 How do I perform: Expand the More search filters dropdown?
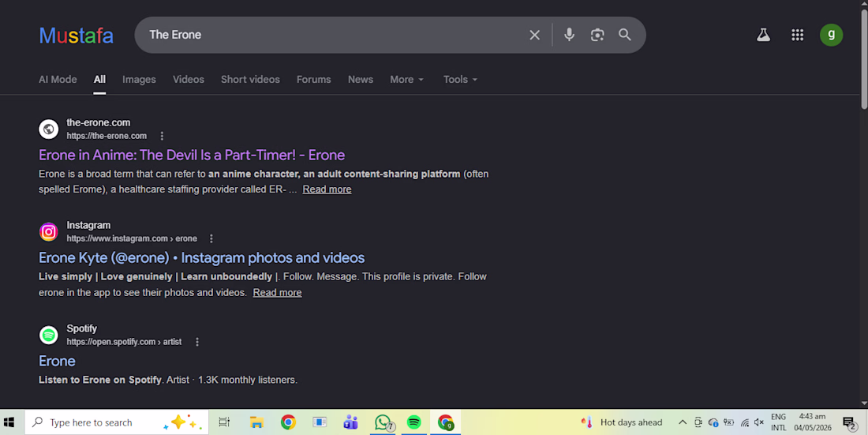407,79
